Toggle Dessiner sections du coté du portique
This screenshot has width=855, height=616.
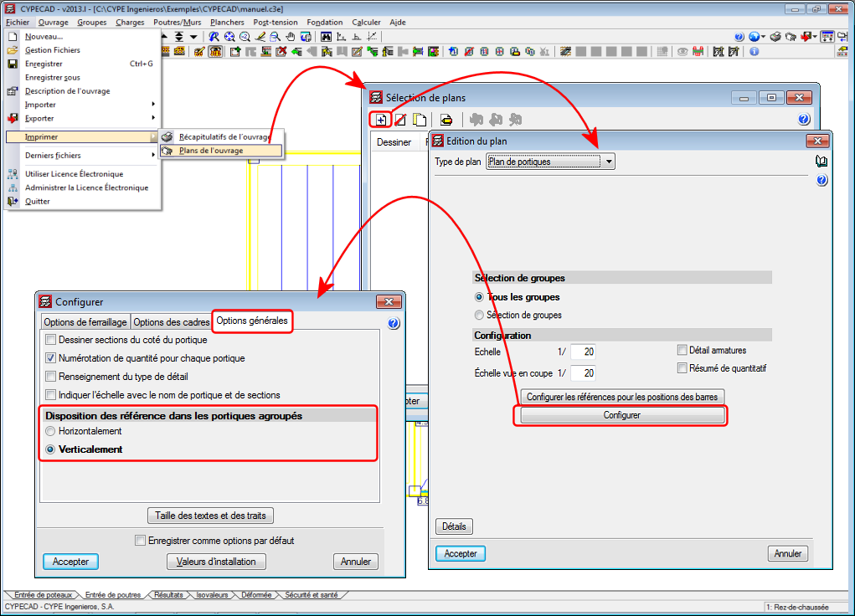pyautogui.click(x=51, y=340)
